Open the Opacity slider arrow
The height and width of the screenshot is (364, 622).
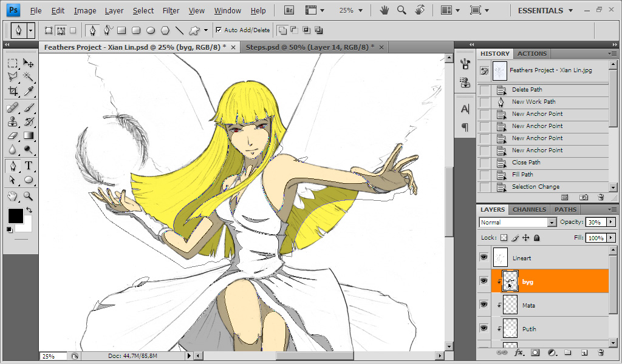click(611, 222)
